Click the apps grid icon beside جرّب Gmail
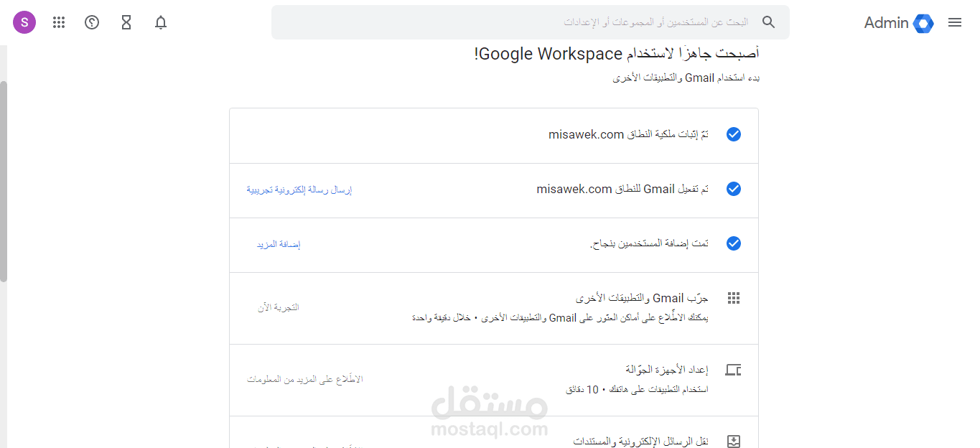Image resolution: width=980 pixels, height=448 pixels. tap(734, 298)
